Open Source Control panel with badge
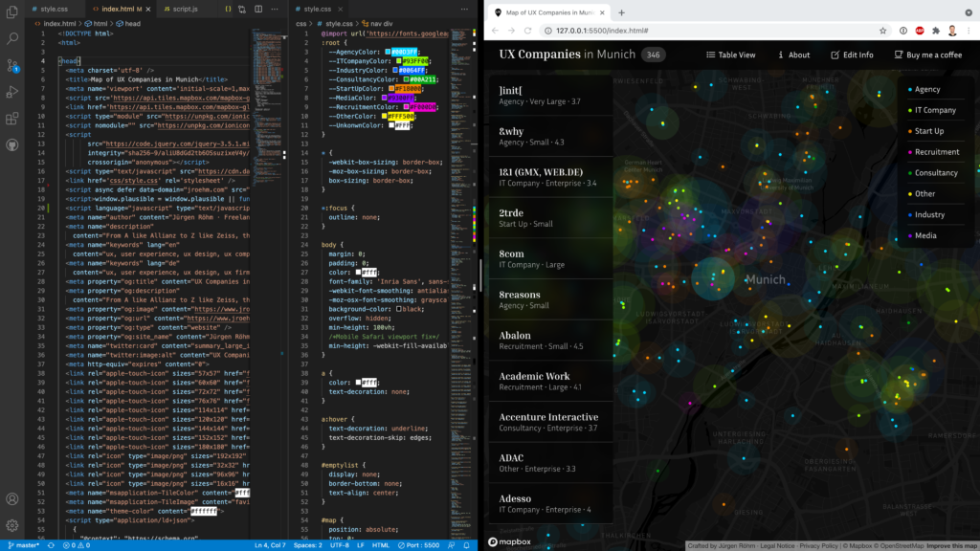Image resolution: width=980 pixels, height=551 pixels. [13, 65]
